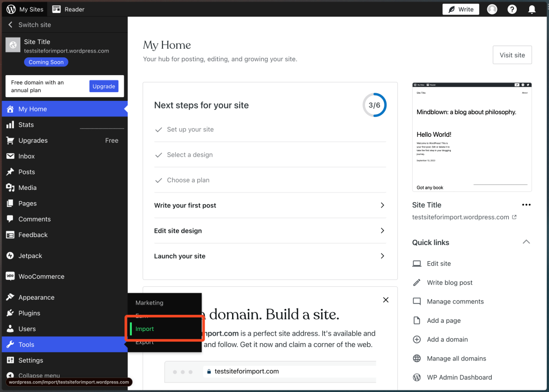Close the domain promotion banner
The image size is (549, 392).
pos(385,300)
